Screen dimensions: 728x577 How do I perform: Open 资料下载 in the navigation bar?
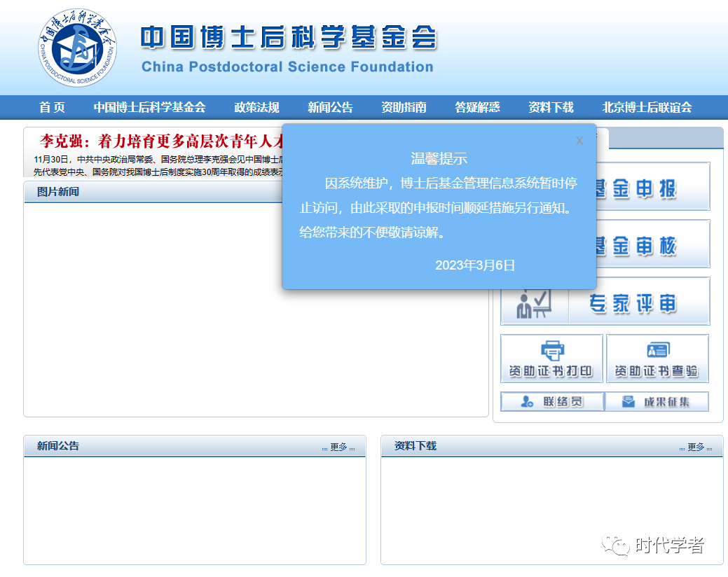551,108
